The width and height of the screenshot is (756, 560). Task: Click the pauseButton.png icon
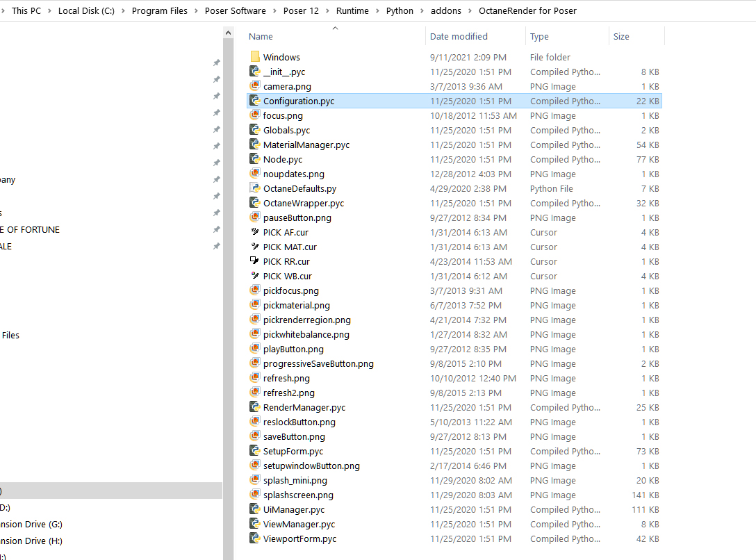255,217
